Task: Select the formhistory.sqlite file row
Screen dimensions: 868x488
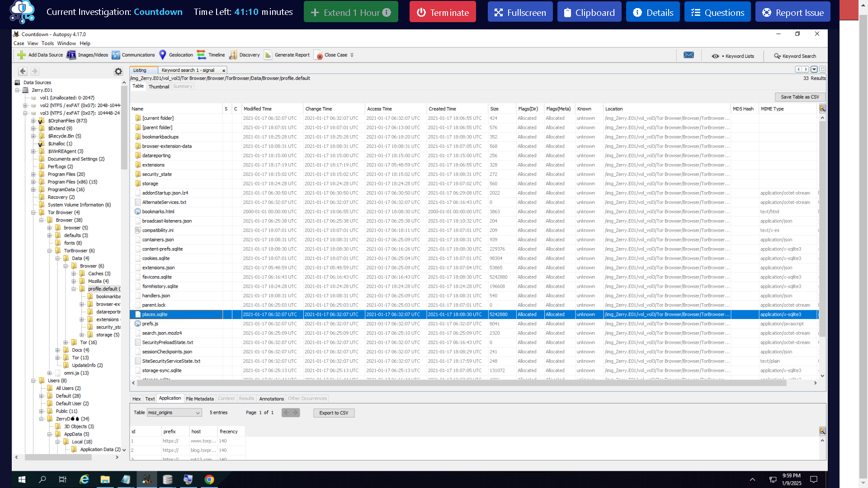Action: 474,286
